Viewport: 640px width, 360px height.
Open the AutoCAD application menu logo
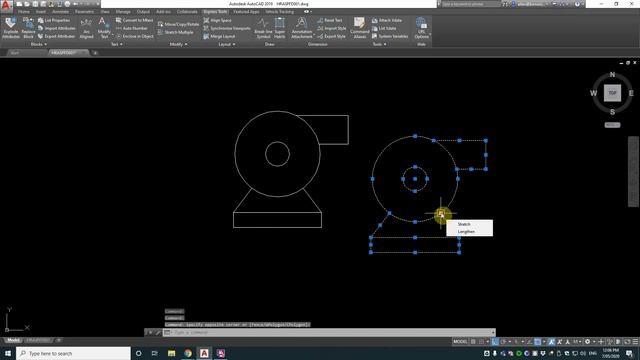pyautogui.click(x=6, y=5)
